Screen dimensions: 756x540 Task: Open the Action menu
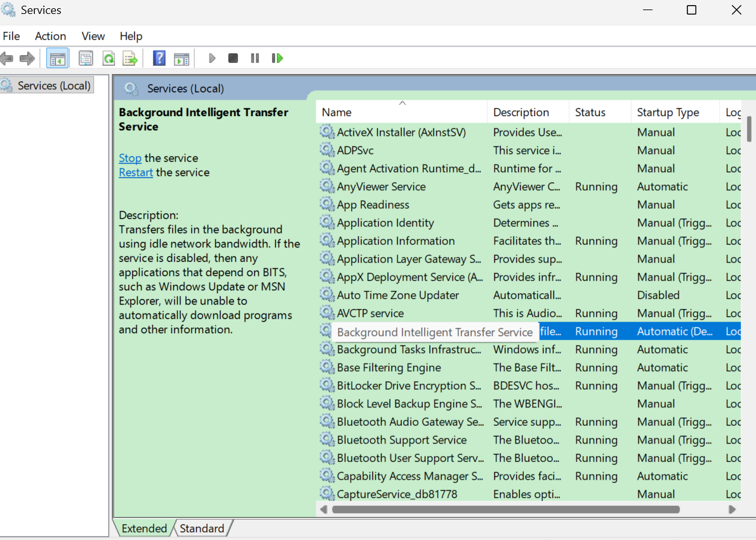click(50, 36)
